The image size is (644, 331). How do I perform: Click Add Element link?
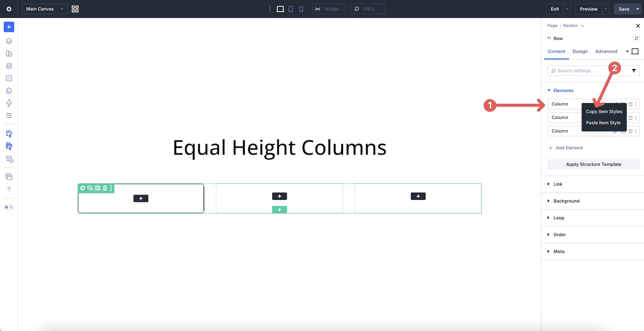click(566, 148)
